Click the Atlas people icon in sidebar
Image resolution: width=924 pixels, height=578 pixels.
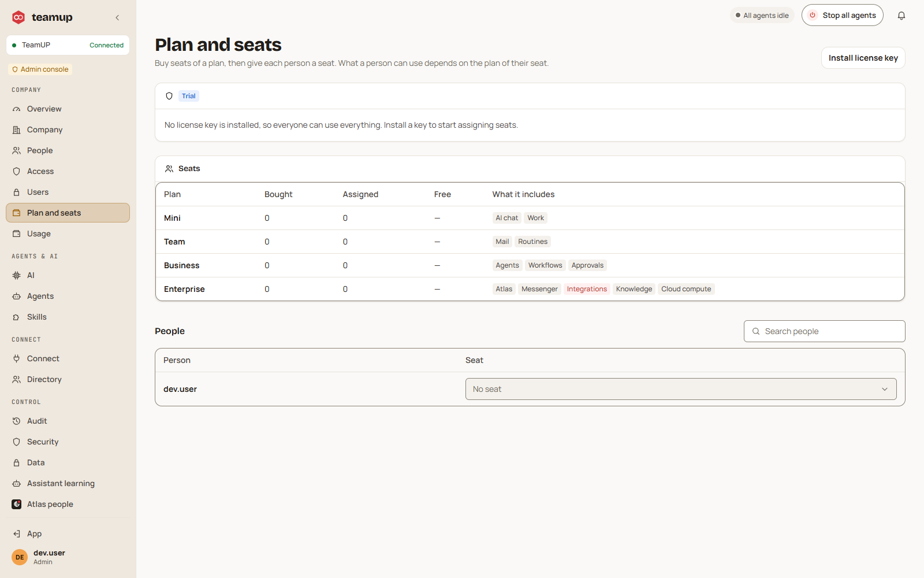[17, 505]
